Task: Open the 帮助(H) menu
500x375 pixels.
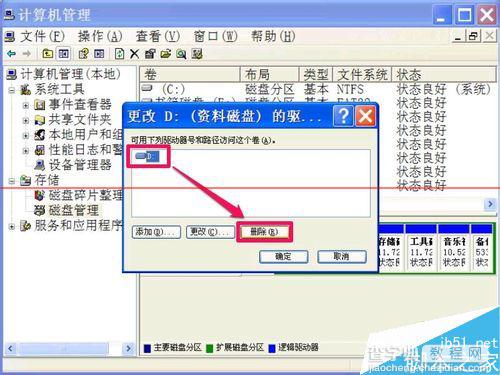Action: tap(273, 36)
